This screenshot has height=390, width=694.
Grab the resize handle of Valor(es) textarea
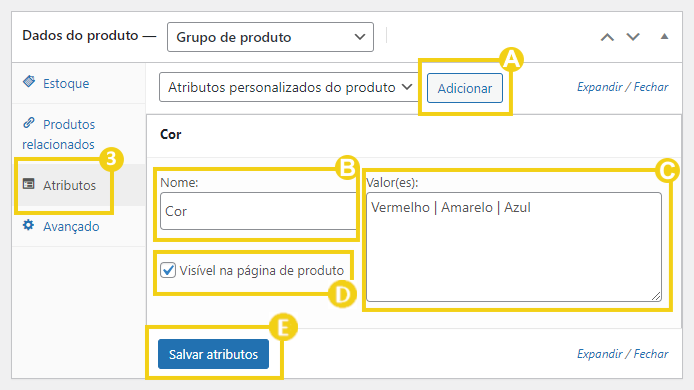(656, 296)
